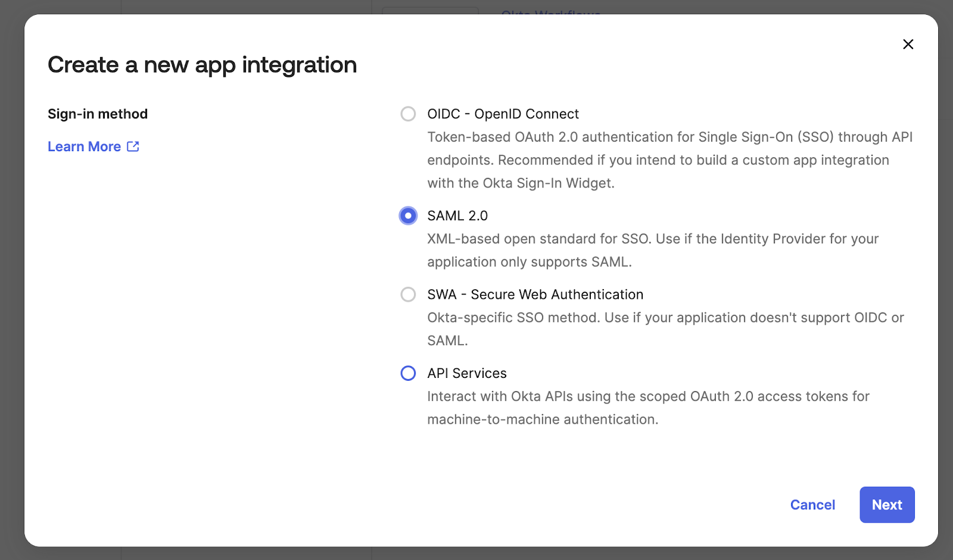Choose the API Services radio button
The width and height of the screenshot is (953, 560).
408,373
